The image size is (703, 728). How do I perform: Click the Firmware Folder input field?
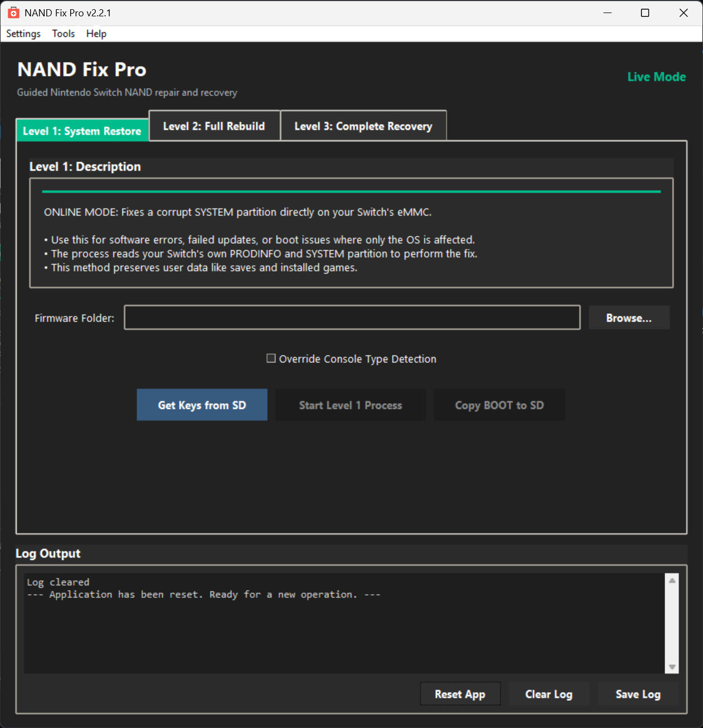352,317
